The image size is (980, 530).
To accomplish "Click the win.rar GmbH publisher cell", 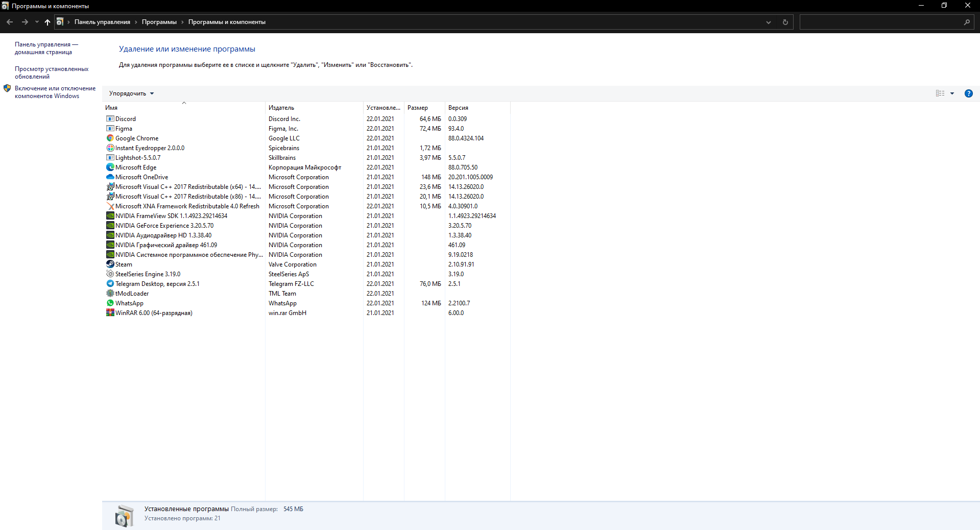I will coord(288,313).
